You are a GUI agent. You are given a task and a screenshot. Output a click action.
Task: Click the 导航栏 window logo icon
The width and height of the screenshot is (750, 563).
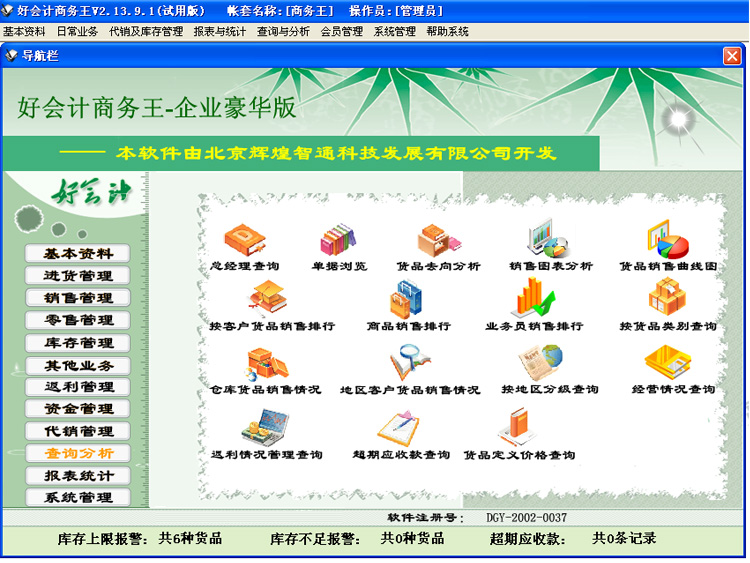click(x=11, y=55)
